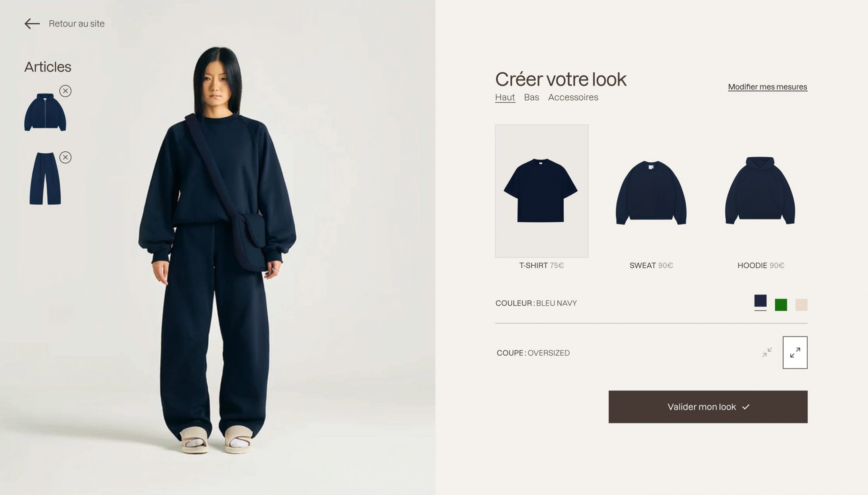Open the navy pants article thumbnail
This screenshot has height=495, width=868.
pyautogui.click(x=45, y=178)
